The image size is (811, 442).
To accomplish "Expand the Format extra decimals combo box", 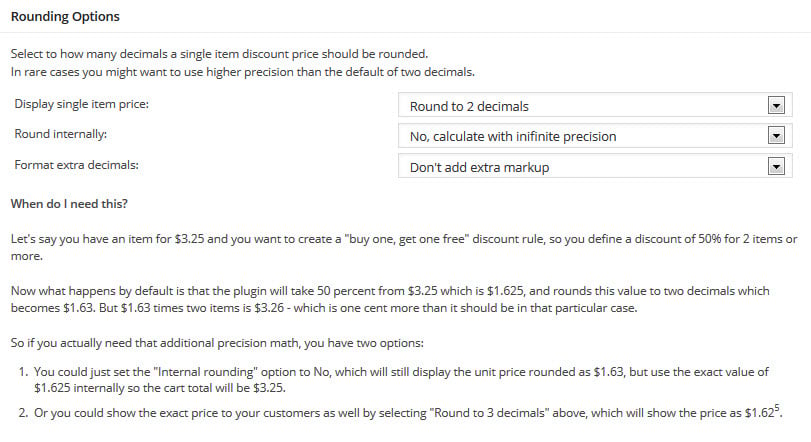I will coord(595,166).
